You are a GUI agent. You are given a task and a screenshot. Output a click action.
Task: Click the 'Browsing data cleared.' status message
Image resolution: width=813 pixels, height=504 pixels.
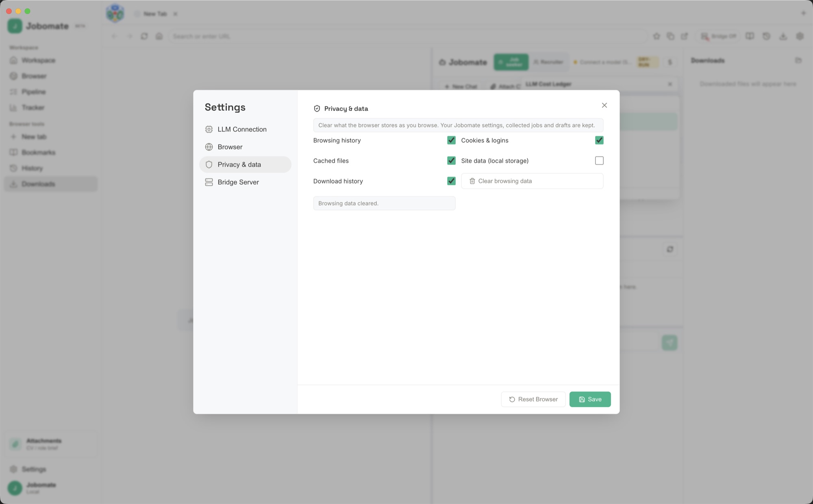384,203
